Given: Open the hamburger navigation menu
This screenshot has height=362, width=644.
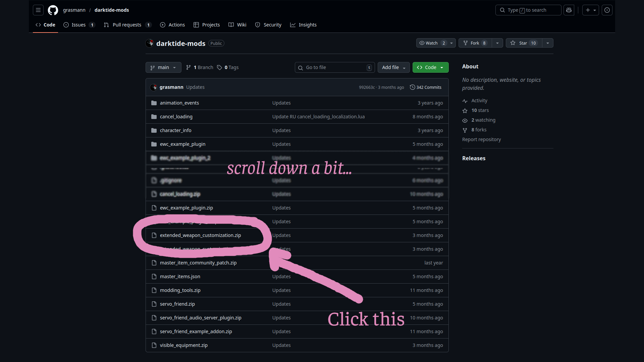Looking at the screenshot, I should (38, 10).
